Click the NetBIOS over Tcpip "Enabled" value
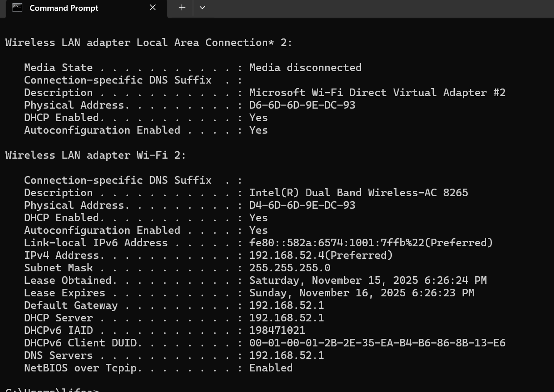This screenshot has width=554, height=392. pyautogui.click(x=271, y=368)
